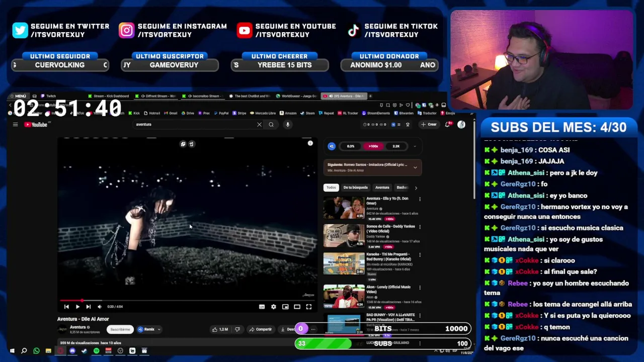Switch to 'Stream - Kick Dashboard' tab
644x362 pixels.
click(x=108, y=96)
